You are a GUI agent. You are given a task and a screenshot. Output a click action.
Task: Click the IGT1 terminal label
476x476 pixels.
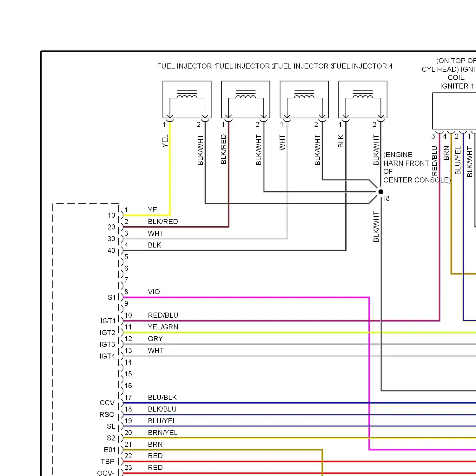pos(108,321)
